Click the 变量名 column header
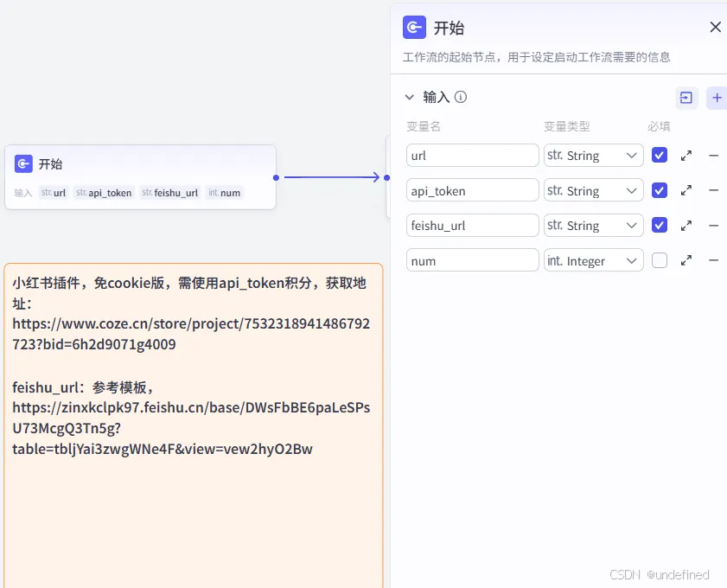 coord(424,126)
